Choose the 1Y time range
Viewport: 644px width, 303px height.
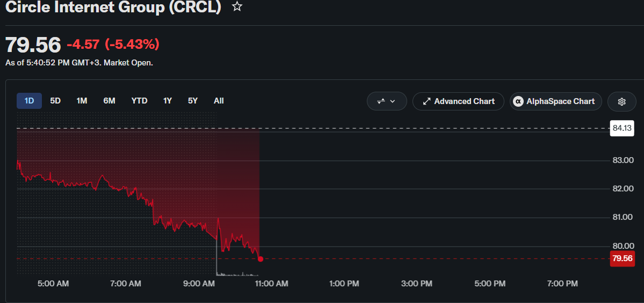pyautogui.click(x=167, y=101)
